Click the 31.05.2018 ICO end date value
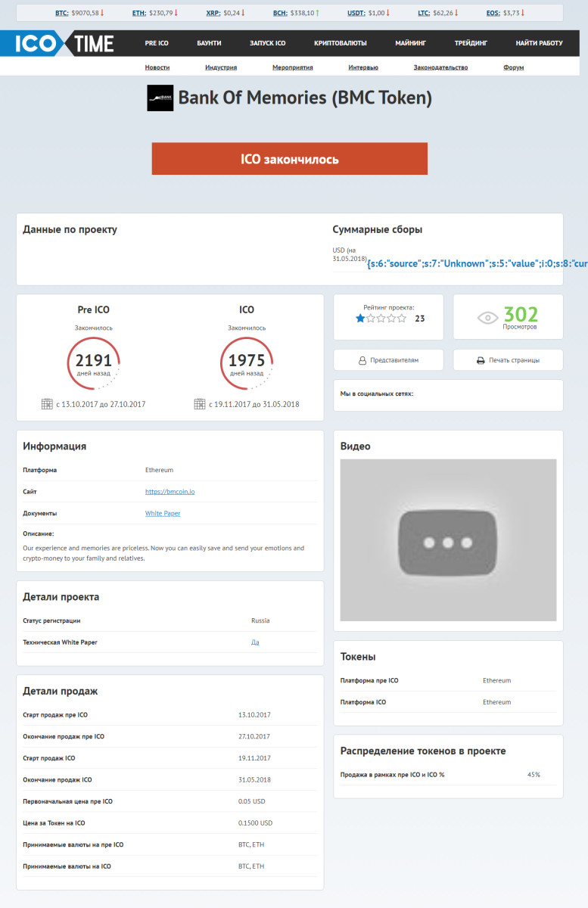Viewport: 588px width, 908px height. [x=254, y=779]
